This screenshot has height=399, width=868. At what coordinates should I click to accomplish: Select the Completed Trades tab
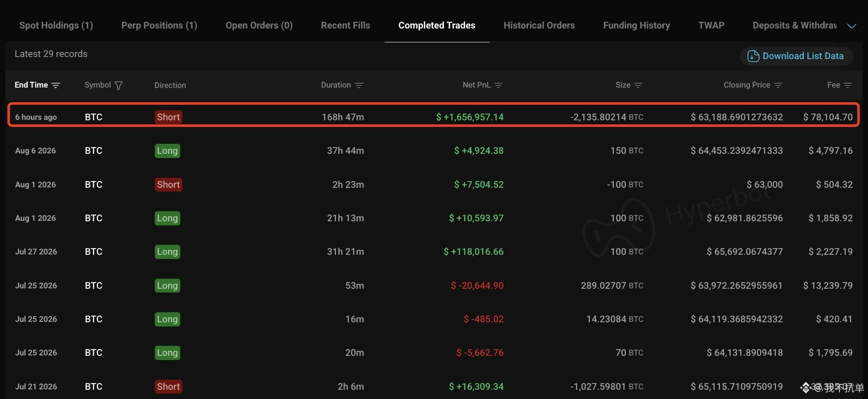(x=437, y=26)
